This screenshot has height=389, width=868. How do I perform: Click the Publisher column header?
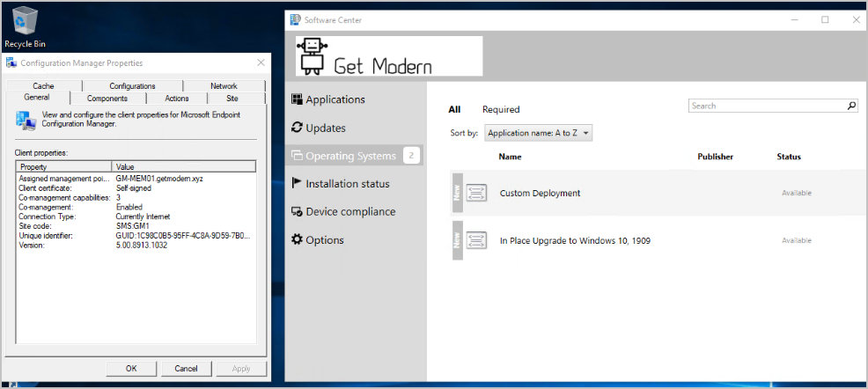click(x=715, y=157)
